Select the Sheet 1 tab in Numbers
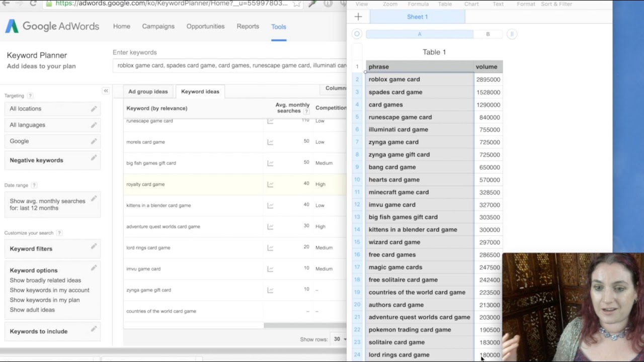 tap(417, 17)
